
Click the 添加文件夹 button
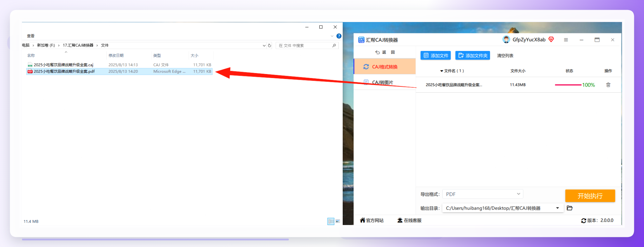pos(473,55)
